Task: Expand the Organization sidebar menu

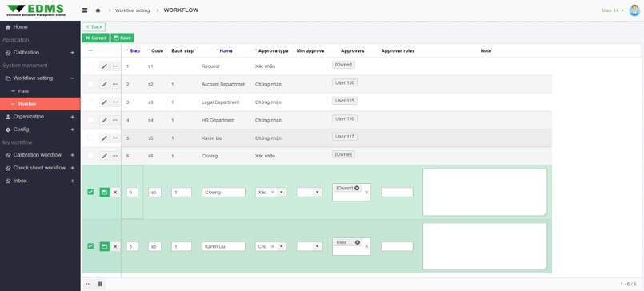Action: coord(72,117)
